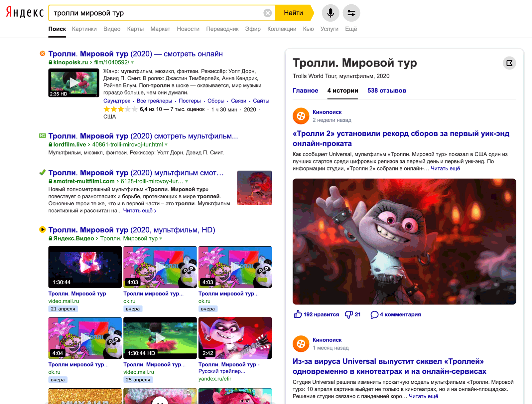This screenshot has height=404, width=532.
Task: Click the Найти search button
Action: coord(294,13)
